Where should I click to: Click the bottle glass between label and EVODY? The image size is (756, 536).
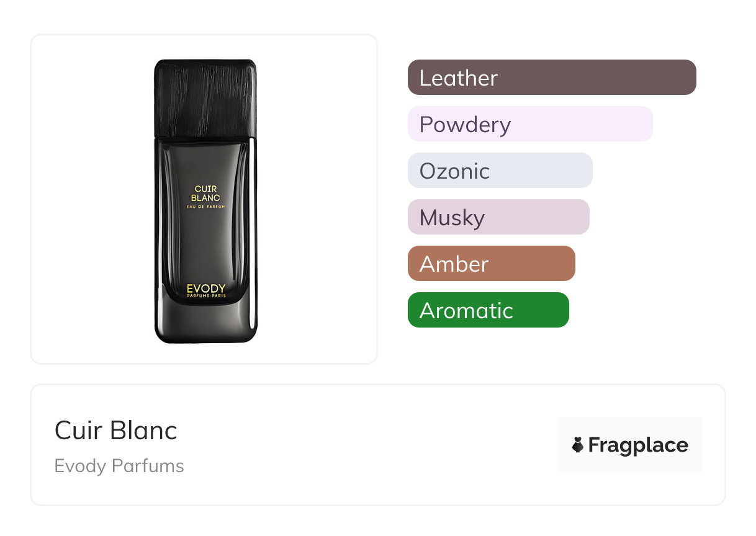(206, 248)
